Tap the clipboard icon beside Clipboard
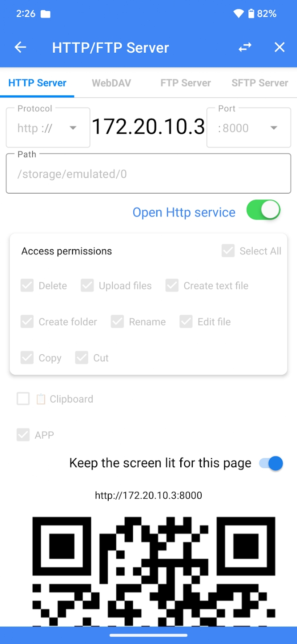 coord(41,399)
